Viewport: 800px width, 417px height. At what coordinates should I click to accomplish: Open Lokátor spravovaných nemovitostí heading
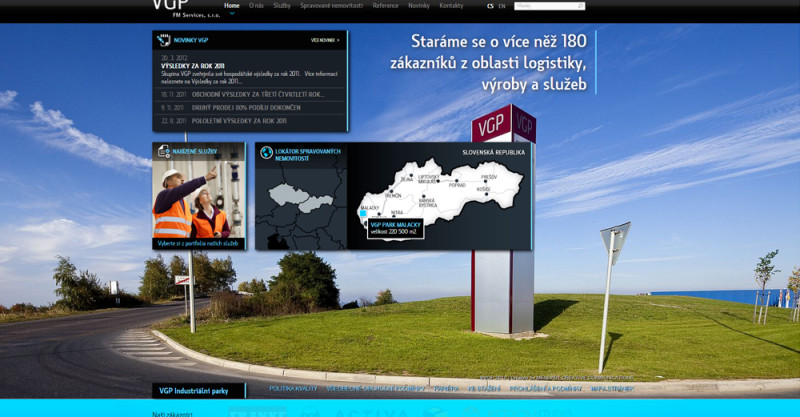308,155
